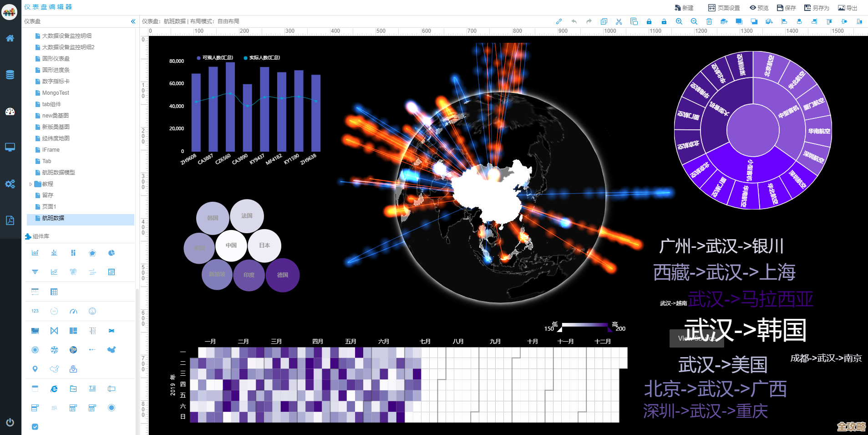Toggle 实际人数(汇总) legend series

(x=262, y=58)
